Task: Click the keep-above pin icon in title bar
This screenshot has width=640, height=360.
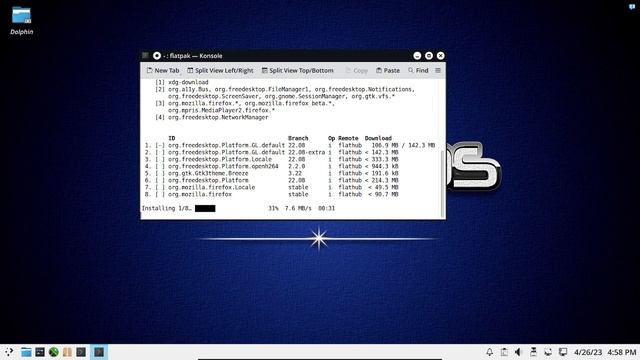Action: coord(157,56)
